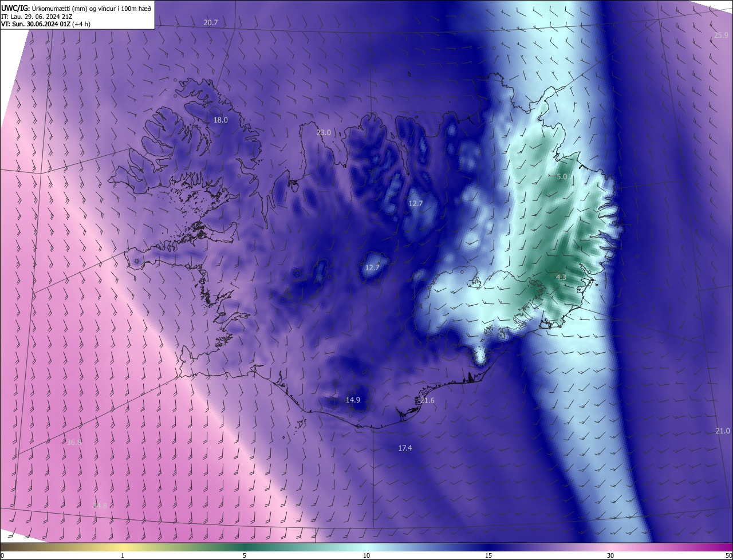The image size is (733, 560).
Task: Click the 1 tick on the color scale
Action: [x=123, y=555]
